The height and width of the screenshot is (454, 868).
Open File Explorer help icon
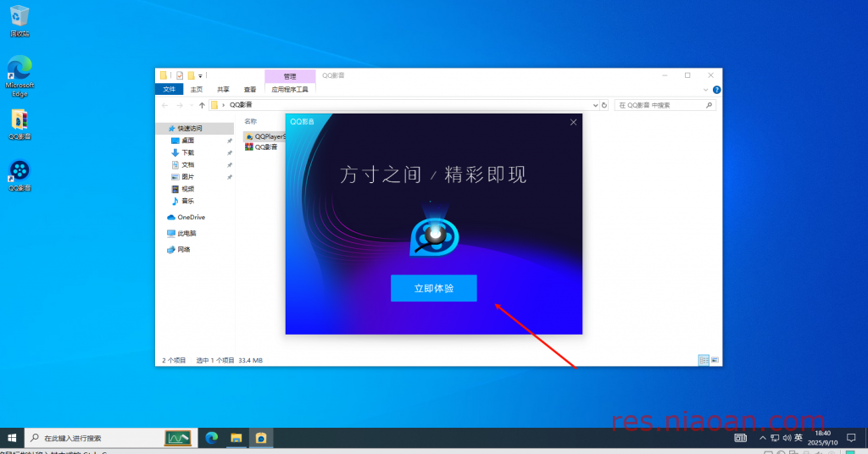[x=716, y=90]
